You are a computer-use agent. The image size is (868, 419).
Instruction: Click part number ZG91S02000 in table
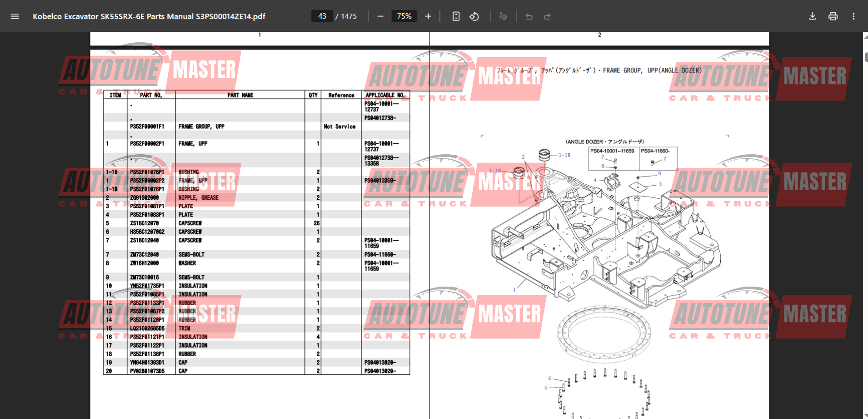[x=145, y=198]
